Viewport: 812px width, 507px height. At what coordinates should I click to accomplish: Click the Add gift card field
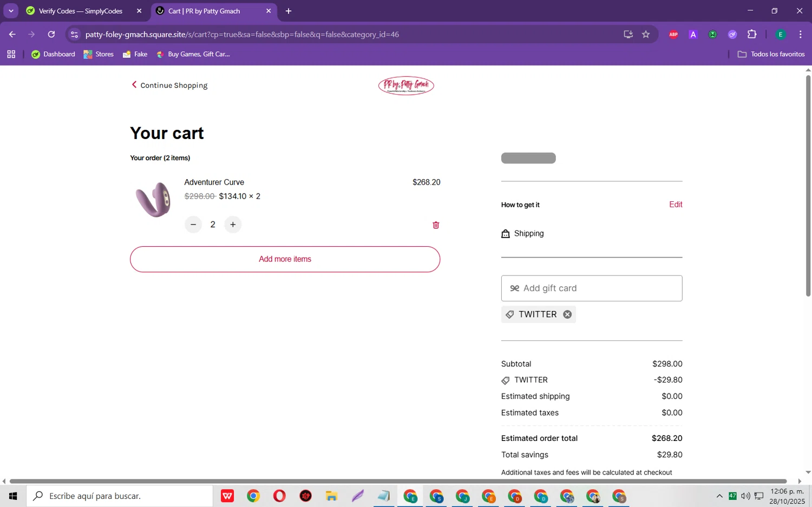[592, 288]
